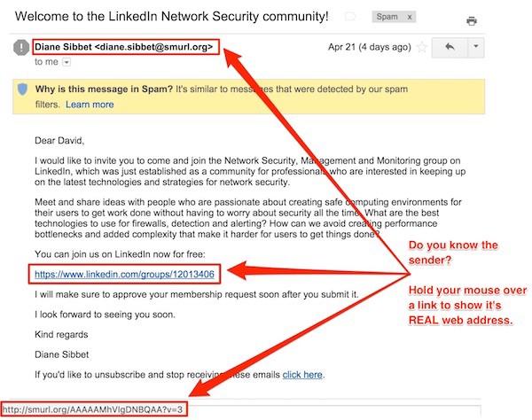The image size is (532, 420).
Task: Click the 'Apr 21 (4 days ago)' date
Action: tap(370, 47)
